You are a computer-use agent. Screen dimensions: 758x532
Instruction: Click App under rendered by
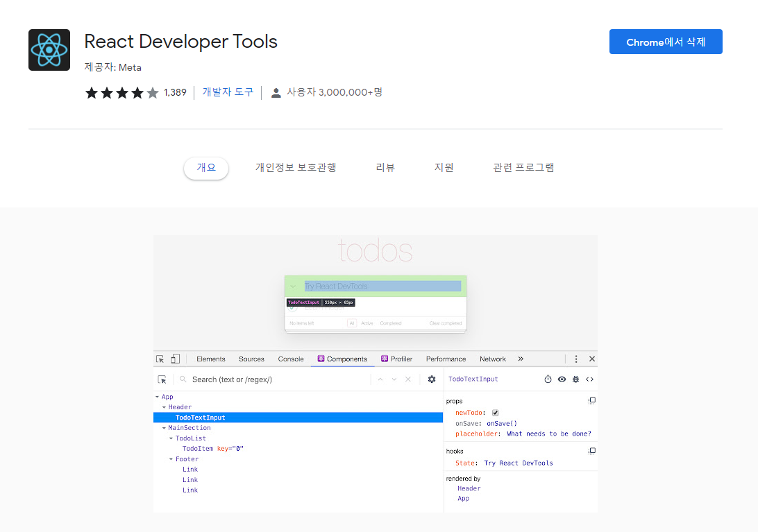[x=463, y=499]
